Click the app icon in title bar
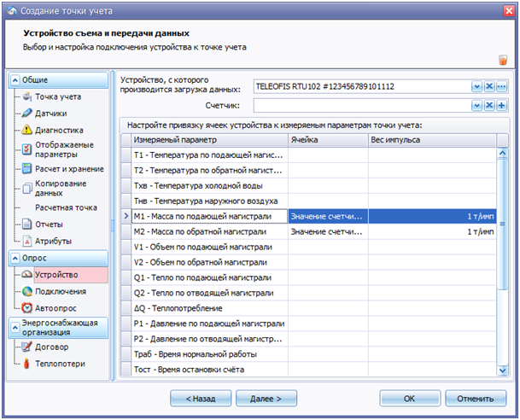The height and width of the screenshot is (420, 520). [x=12, y=11]
